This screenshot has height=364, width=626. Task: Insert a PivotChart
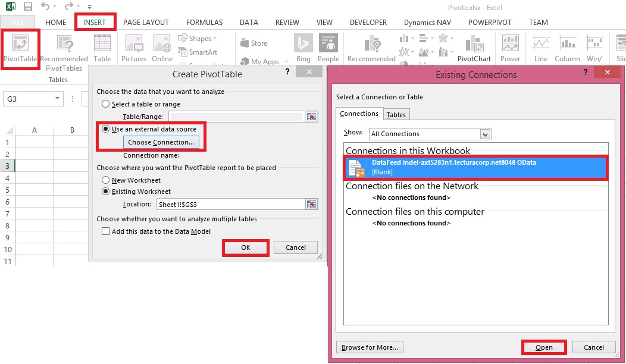coord(474,48)
